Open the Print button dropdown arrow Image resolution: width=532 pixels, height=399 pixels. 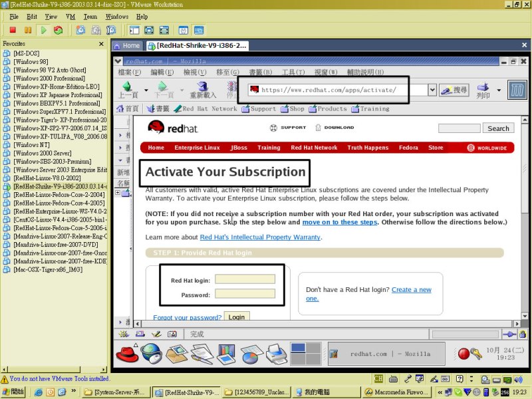499,90
